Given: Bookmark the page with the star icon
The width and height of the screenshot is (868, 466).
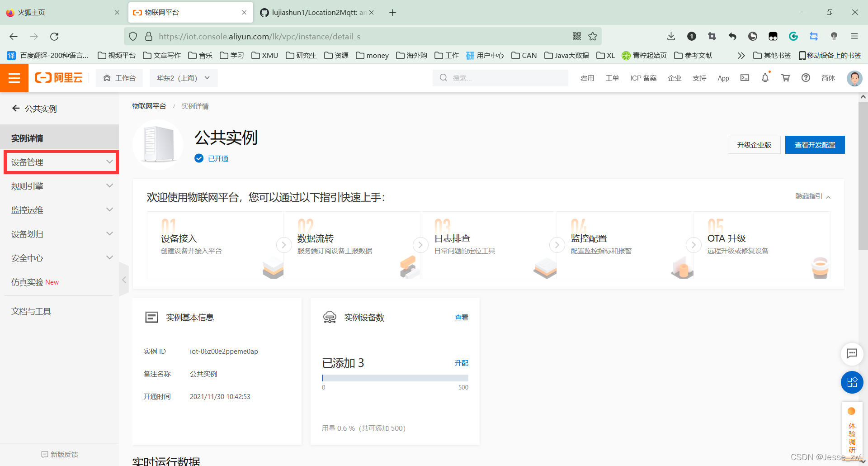Looking at the screenshot, I should coord(593,36).
